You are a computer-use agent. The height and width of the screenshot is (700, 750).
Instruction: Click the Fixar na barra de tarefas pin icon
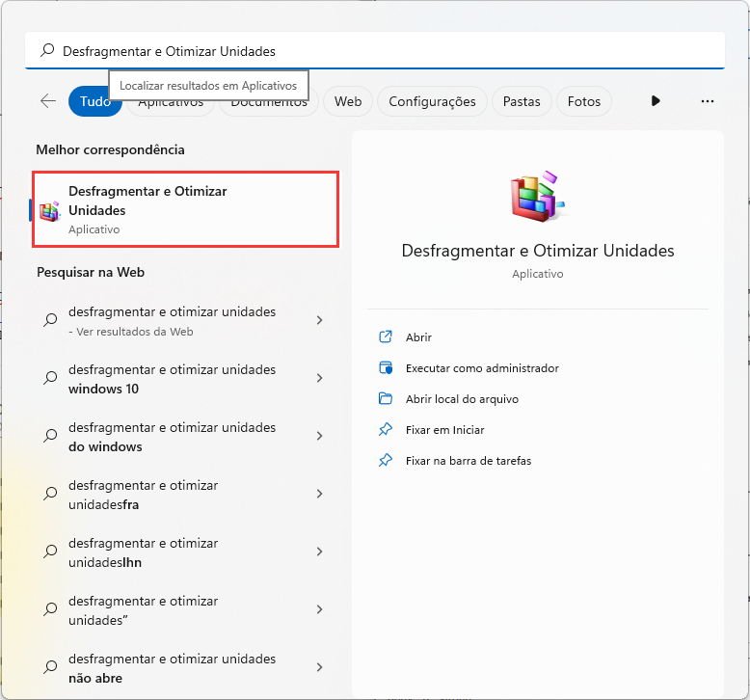[386, 460]
